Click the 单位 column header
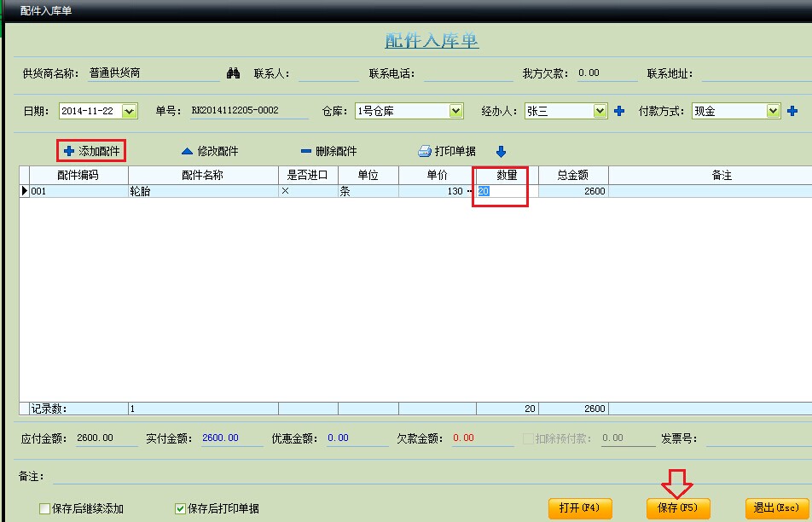The height and width of the screenshot is (522, 812). (368, 175)
